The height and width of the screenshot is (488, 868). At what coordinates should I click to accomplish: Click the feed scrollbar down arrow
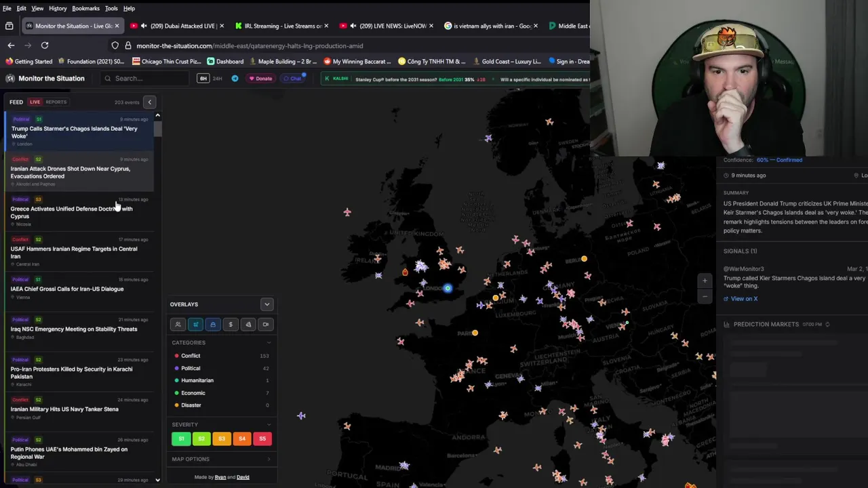click(157, 480)
